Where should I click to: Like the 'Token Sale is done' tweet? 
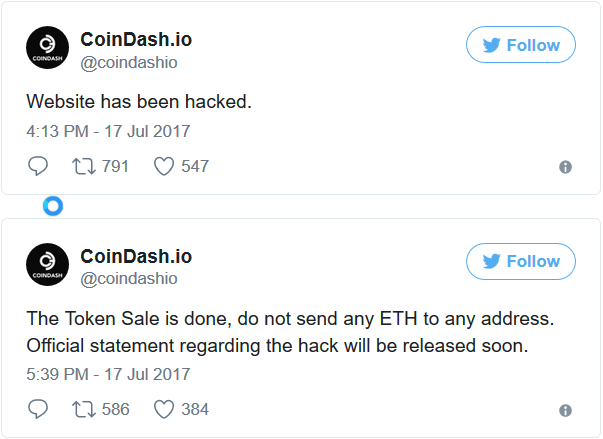[x=164, y=409]
